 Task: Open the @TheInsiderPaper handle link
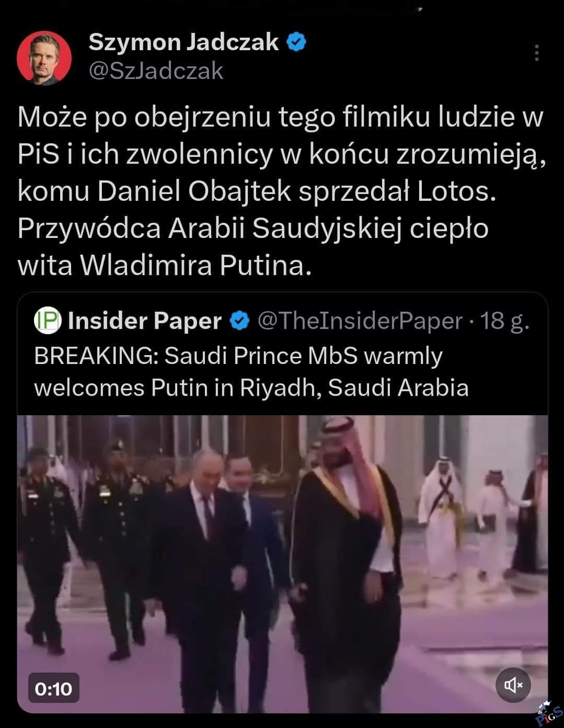(x=360, y=321)
